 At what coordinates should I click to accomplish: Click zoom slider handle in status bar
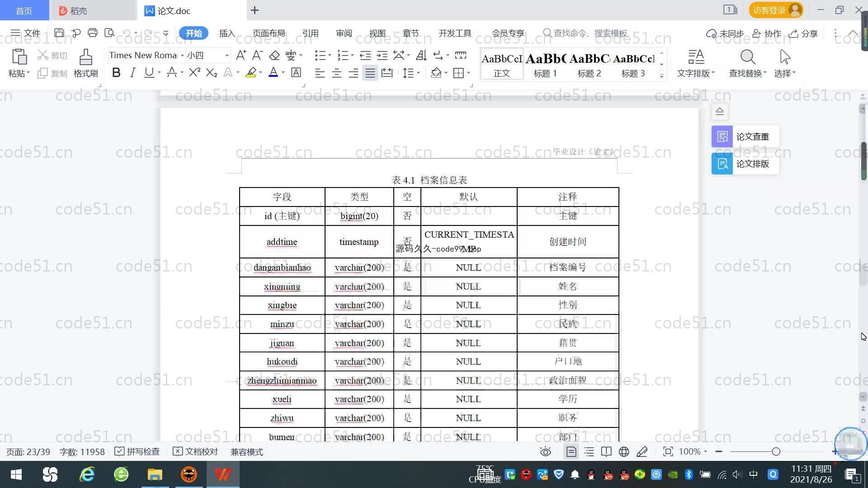coord(776,452)
